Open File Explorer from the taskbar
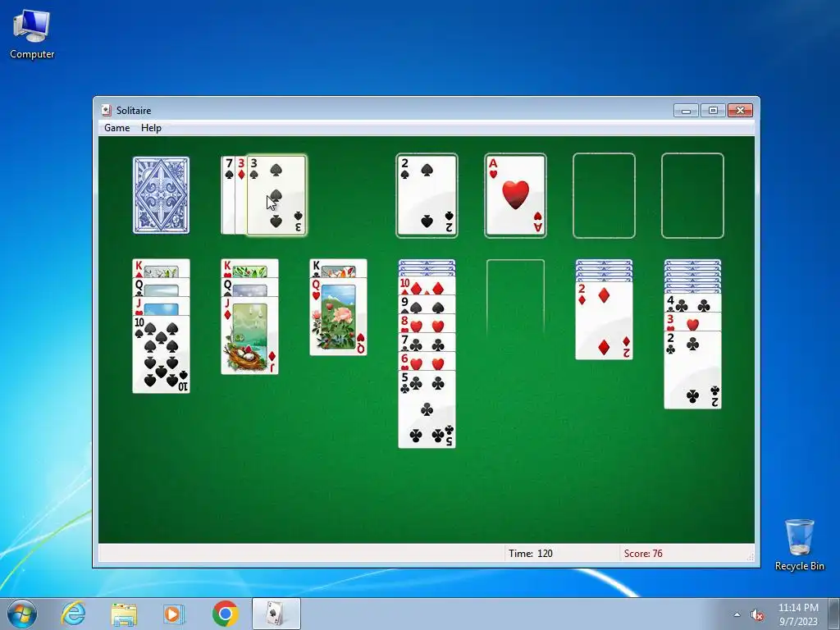The image size is (840, 630). tap(124, 614)
